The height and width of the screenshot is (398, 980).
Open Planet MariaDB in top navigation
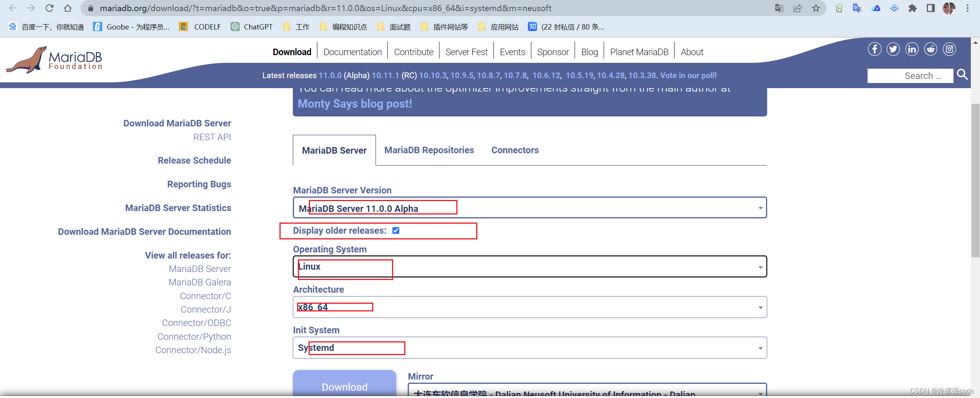639,52
